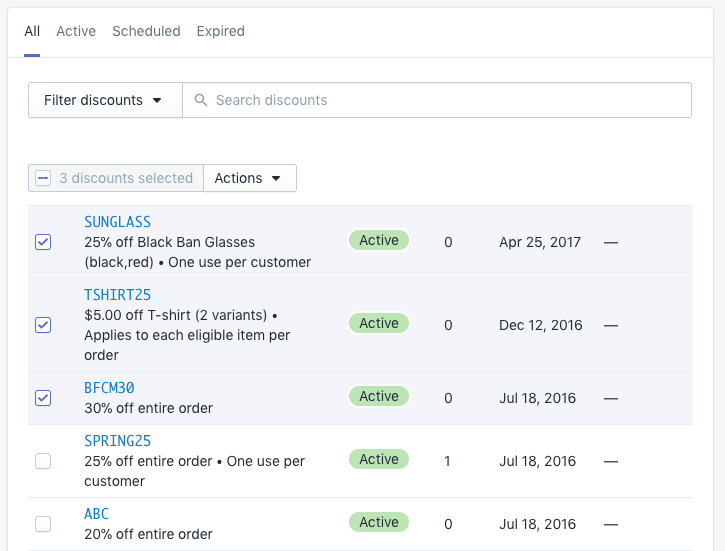Viewport: 725px width, 551px height.
Task: Click the Active badge in BFCM30 row
Action: click(x=379, y=396)
